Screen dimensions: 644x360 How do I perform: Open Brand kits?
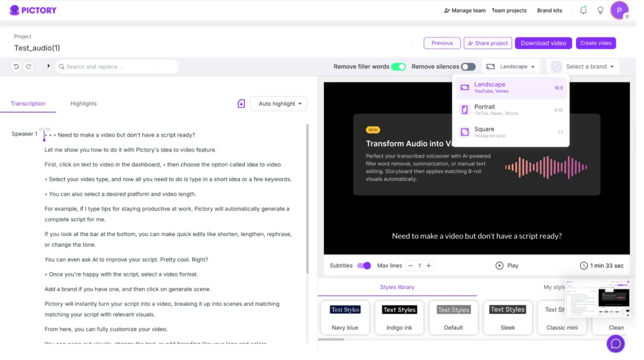tap(550, 10)
